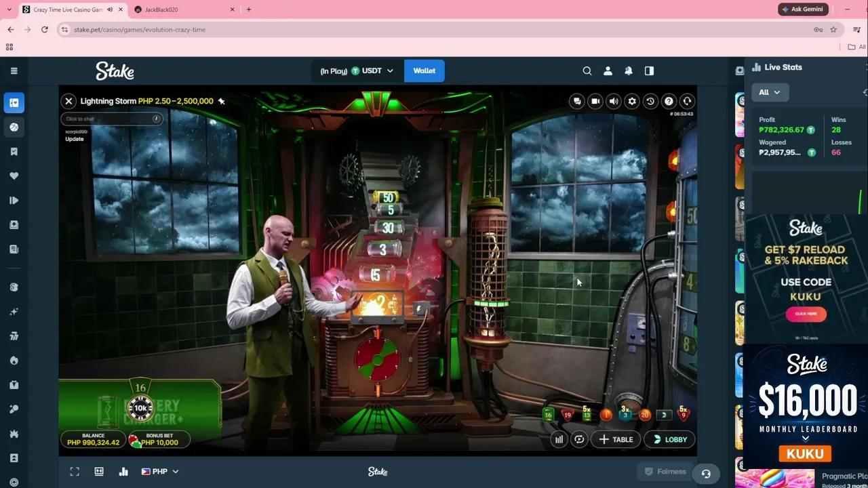Toggle theatre mode below the game
The image size is (868, 488).
coord(99,472)
